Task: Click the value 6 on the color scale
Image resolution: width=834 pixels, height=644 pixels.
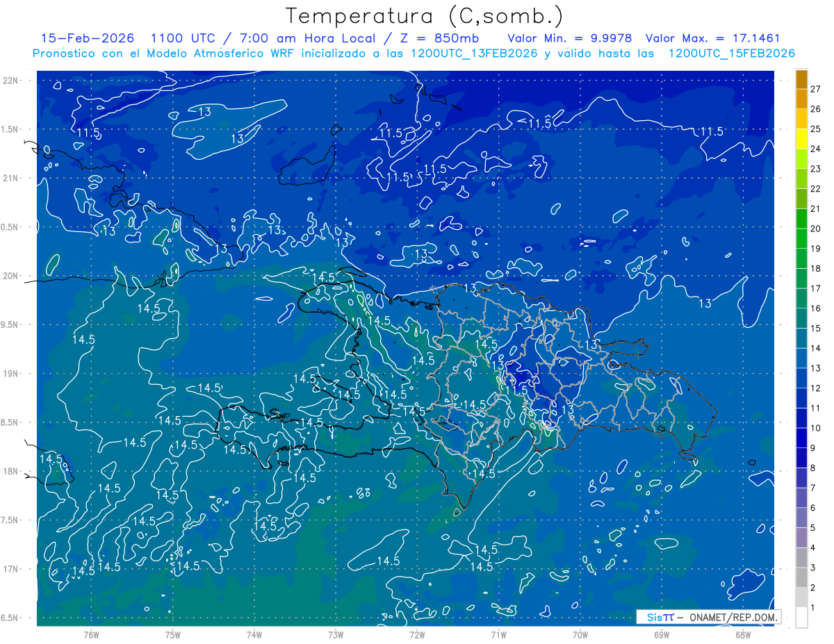Action: click(x=813, y=508)
